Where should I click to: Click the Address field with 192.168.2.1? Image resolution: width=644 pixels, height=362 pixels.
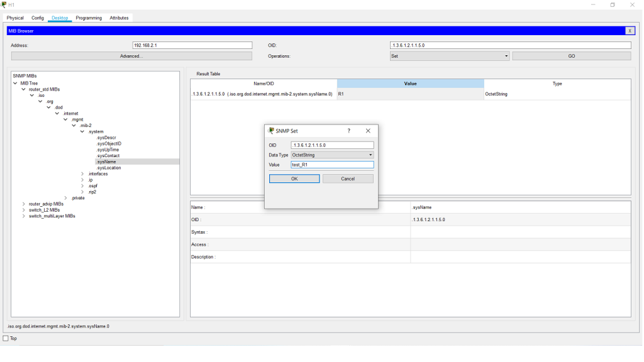[x=192, y=45]
